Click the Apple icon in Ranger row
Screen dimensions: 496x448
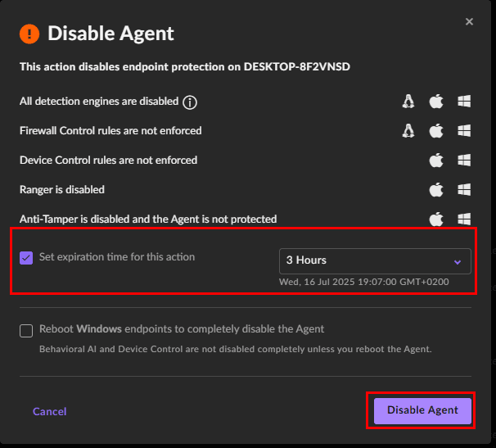pyautogui.click(x=436, y=190)
